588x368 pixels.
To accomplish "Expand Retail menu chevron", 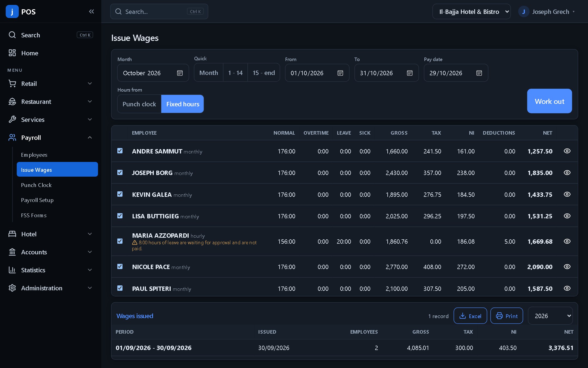I will 90,83.
